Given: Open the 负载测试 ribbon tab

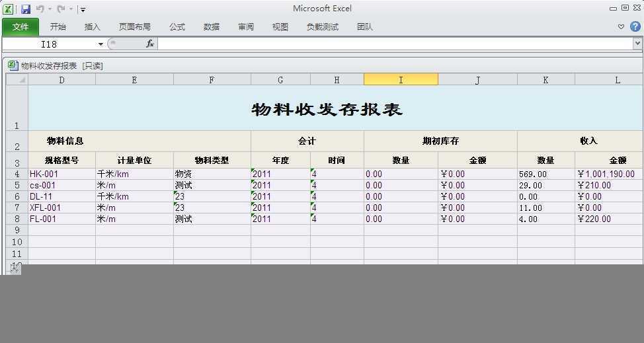Looking at the screenshot, I should click(323, 27).
